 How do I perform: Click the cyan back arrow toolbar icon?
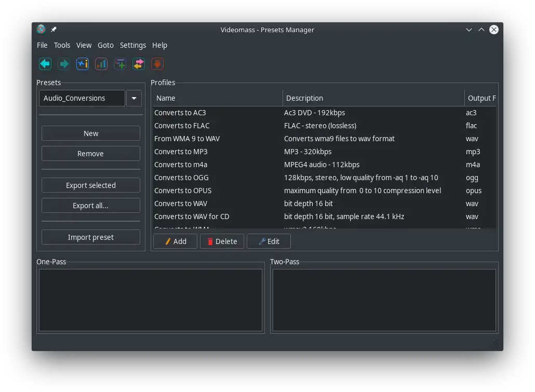(45, 64)
